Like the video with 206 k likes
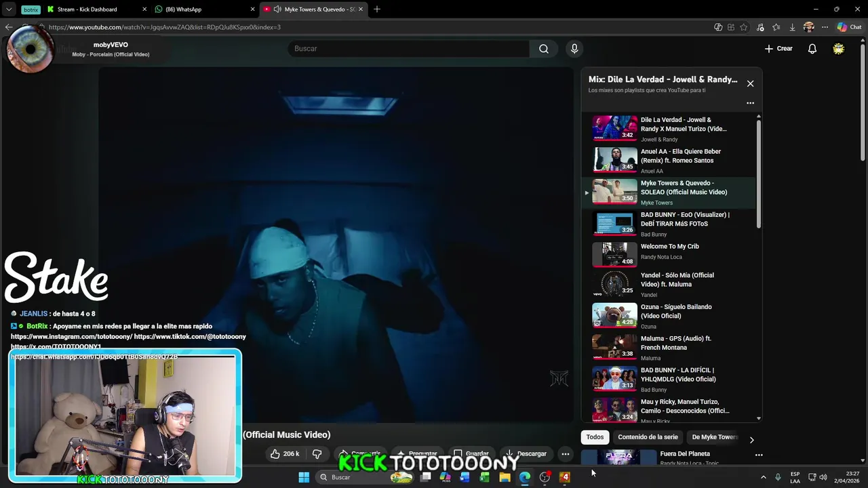The image size is (868, 488). (x=285, y=453)
